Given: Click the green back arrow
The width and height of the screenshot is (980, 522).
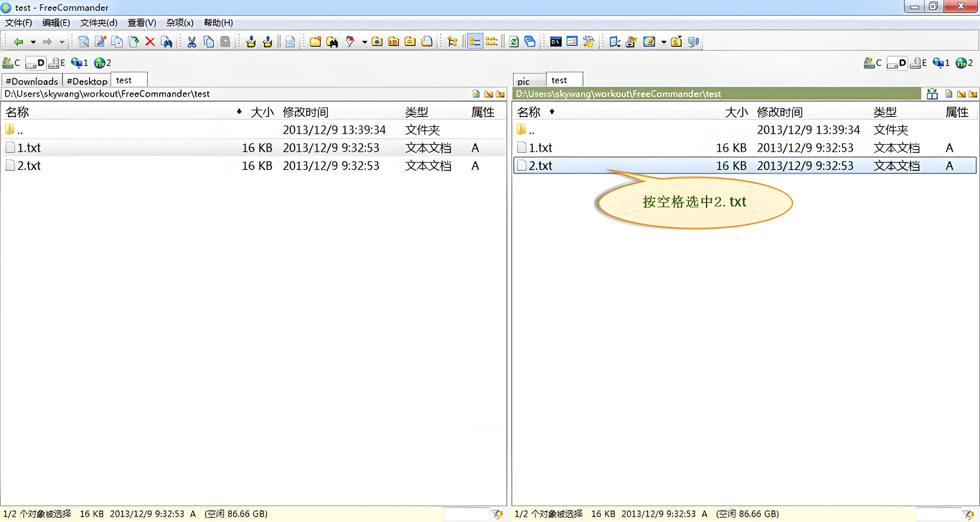Looking at the screenshot, I should [18, 41].
